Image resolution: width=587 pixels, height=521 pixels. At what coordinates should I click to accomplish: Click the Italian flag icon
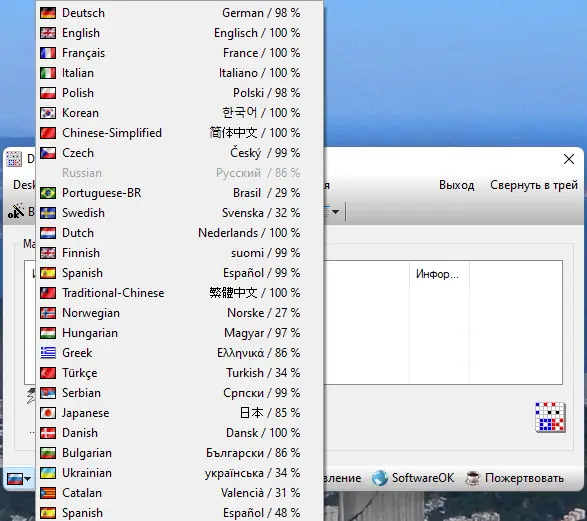tap(48, 73)
